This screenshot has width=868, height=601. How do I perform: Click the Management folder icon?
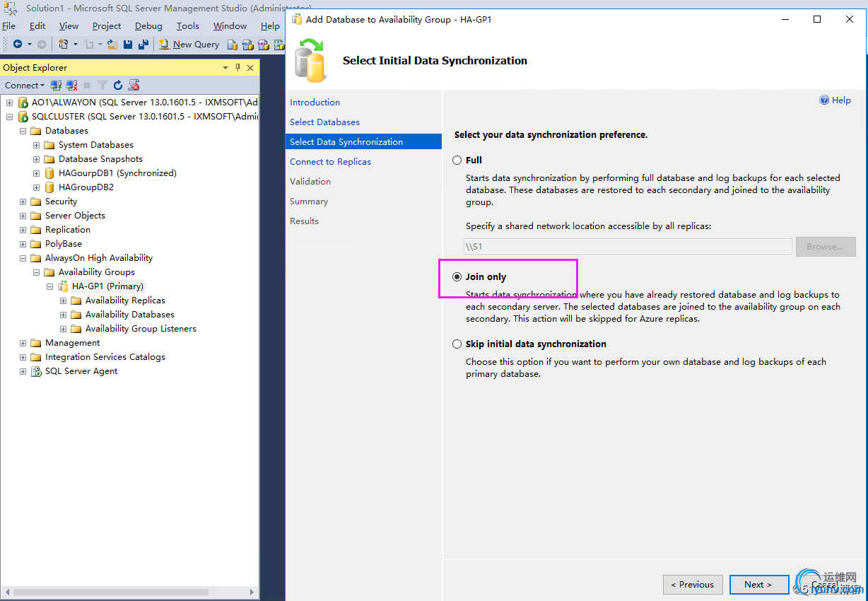(36, 342)
